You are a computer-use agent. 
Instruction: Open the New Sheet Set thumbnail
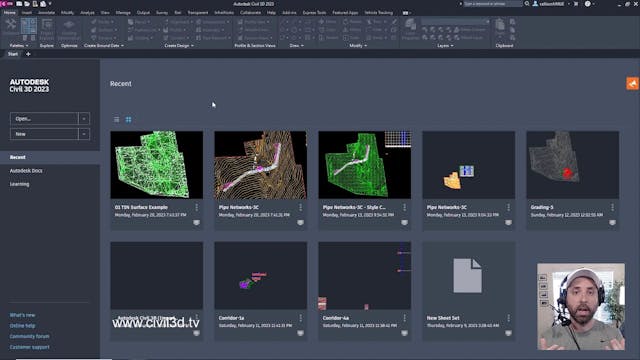tap(469, 276)
